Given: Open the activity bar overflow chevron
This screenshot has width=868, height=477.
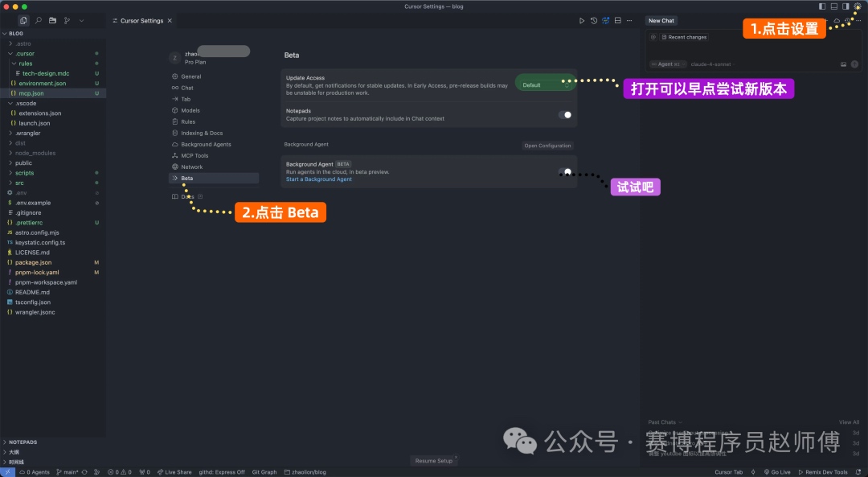Looking at the screenshot, I should (x=81, y=20).
